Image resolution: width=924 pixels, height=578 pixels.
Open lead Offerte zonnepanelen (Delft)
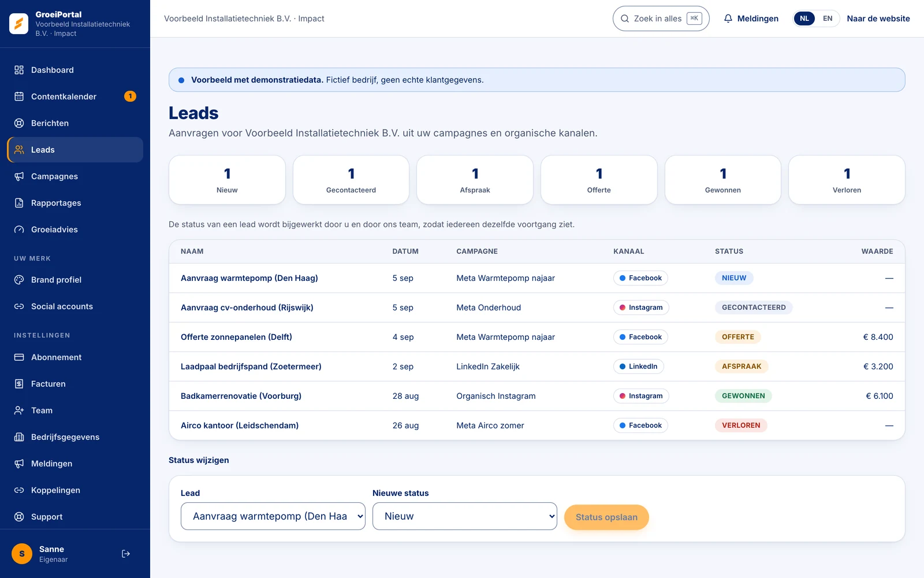pos(236,337)
